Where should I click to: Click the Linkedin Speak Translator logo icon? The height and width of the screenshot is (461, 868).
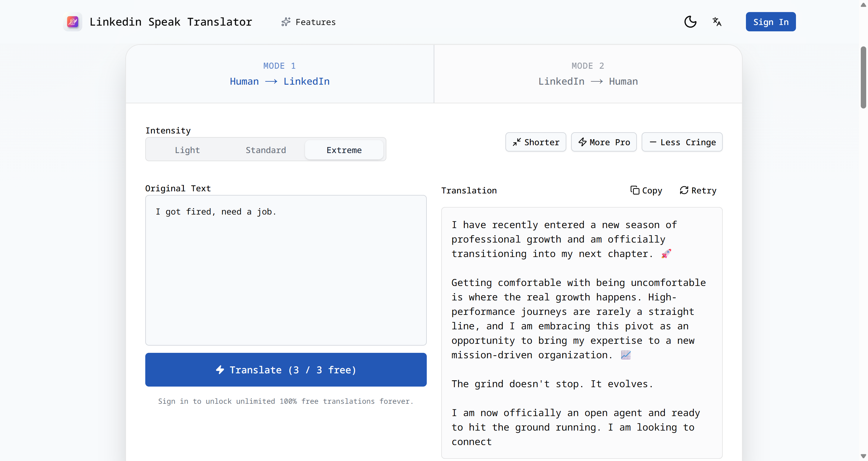[72, 22]
